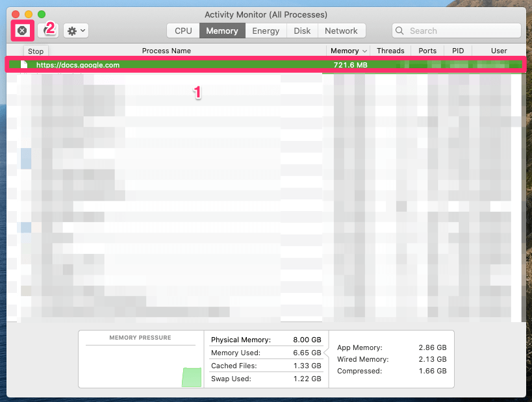Click the App Memory 2.86 GB value
Viewport: 532px width, 402px height.
(432, 347)
